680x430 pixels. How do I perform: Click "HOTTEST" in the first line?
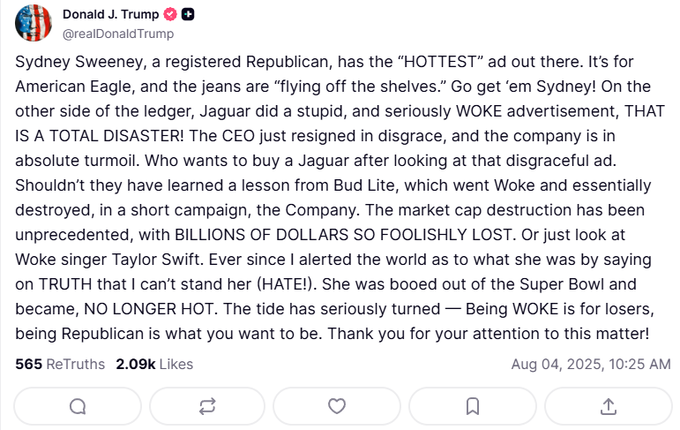click(x=440, y=62)
